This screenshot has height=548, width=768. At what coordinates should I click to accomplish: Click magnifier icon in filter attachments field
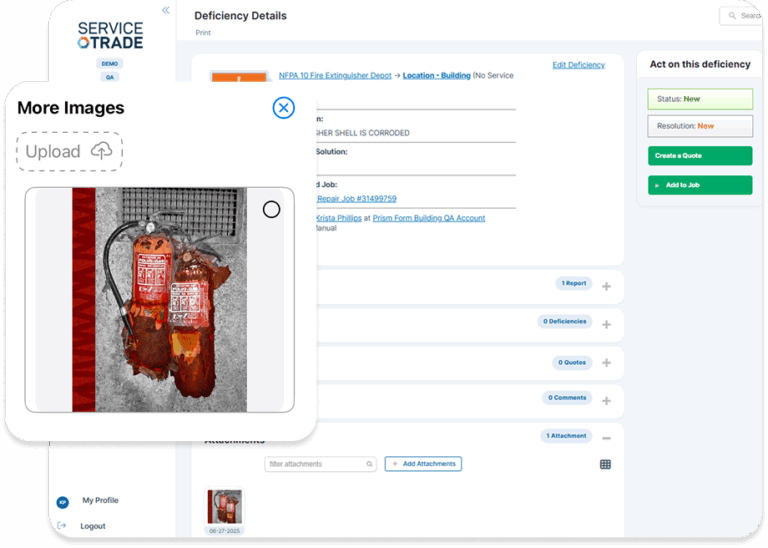[x=369, y=464]
